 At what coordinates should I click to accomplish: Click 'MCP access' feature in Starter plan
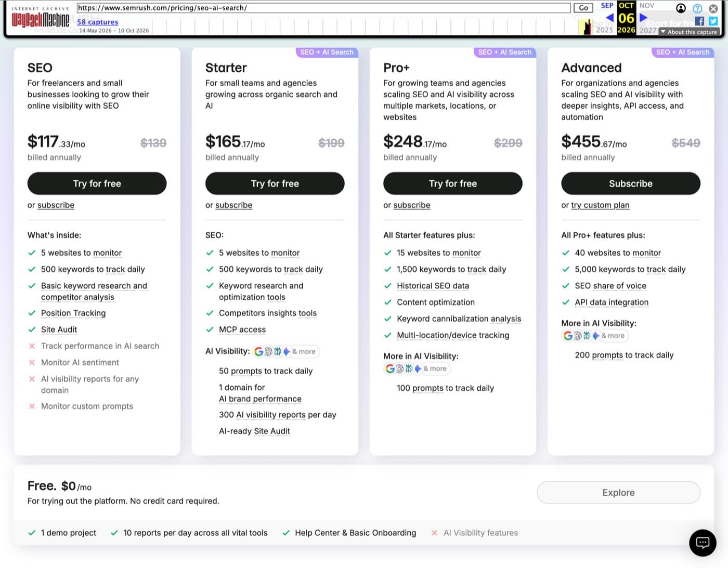point(242,329)
